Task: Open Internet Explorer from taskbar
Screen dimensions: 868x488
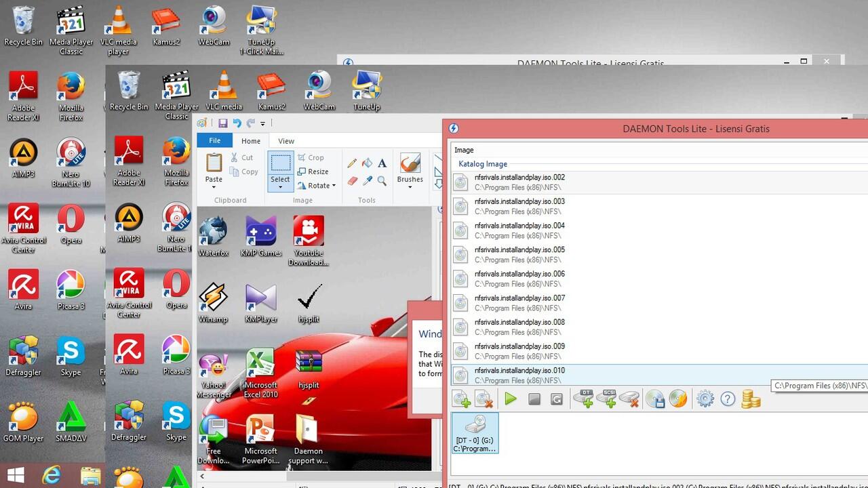Action: tap(52, 476)
